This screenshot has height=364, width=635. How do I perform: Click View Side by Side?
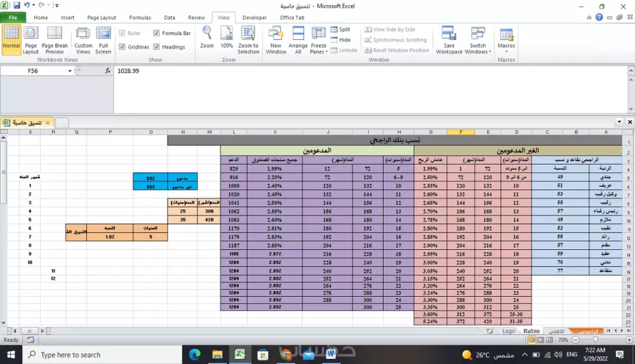coord(390,30)
